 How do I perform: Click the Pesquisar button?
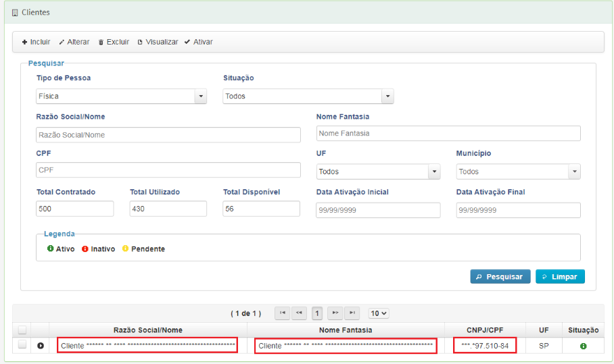click(500, 276)
